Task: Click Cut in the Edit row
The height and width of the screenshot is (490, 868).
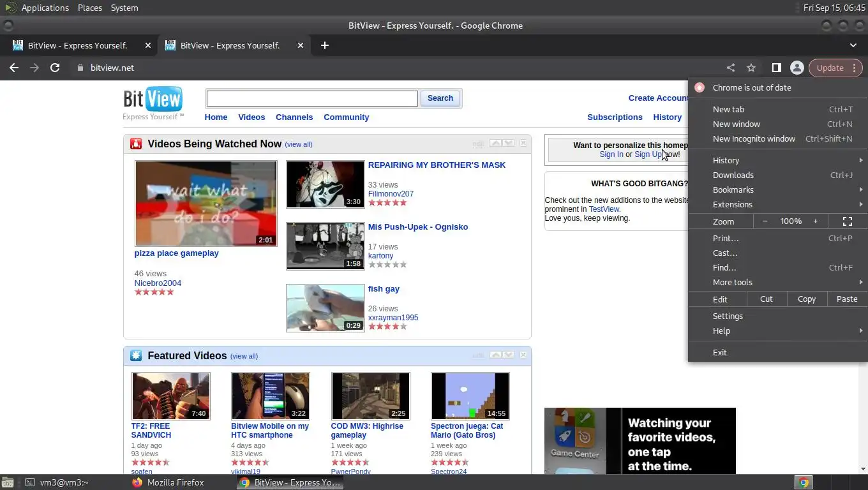Action: coord(766,299)
